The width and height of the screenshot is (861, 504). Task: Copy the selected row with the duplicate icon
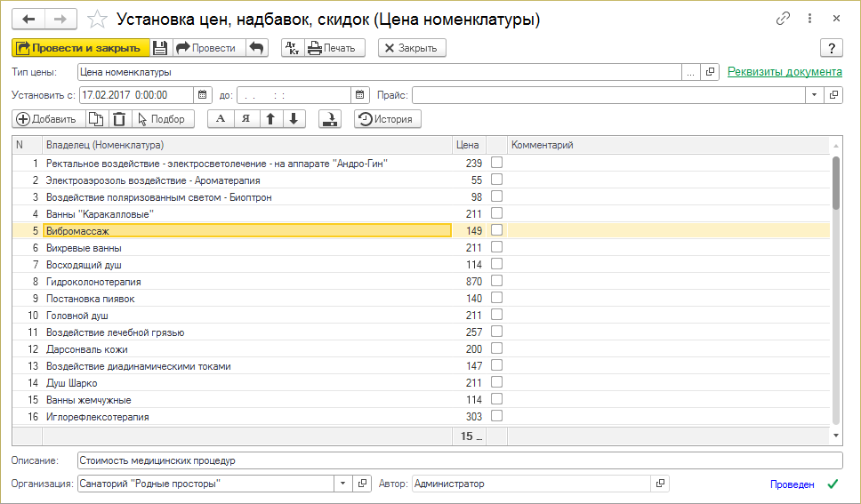pyautogui.click(x=96, y=119)
